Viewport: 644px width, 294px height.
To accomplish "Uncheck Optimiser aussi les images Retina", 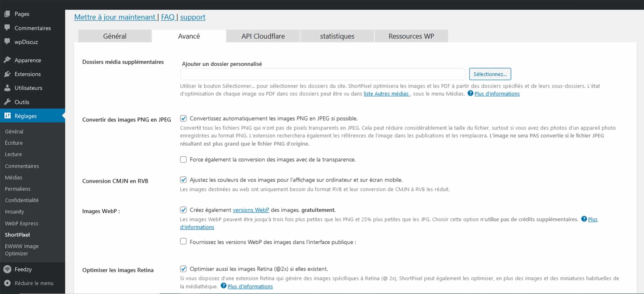I will click(183, 269).
